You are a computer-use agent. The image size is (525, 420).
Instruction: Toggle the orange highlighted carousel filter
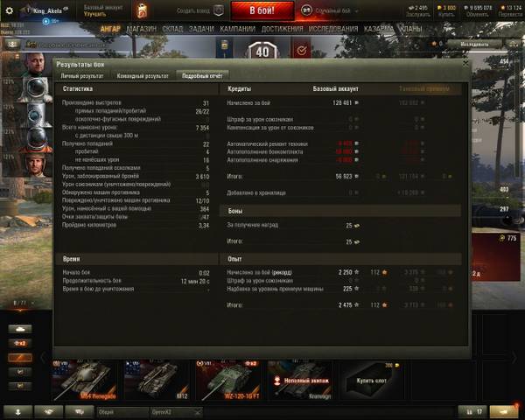point(20,358)
